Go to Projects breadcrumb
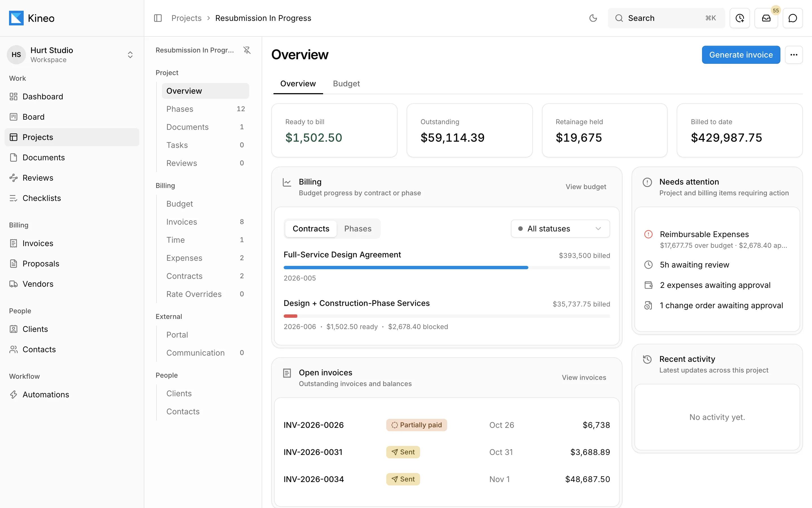This screenshot has height=508, width=812. coord(187,18)
